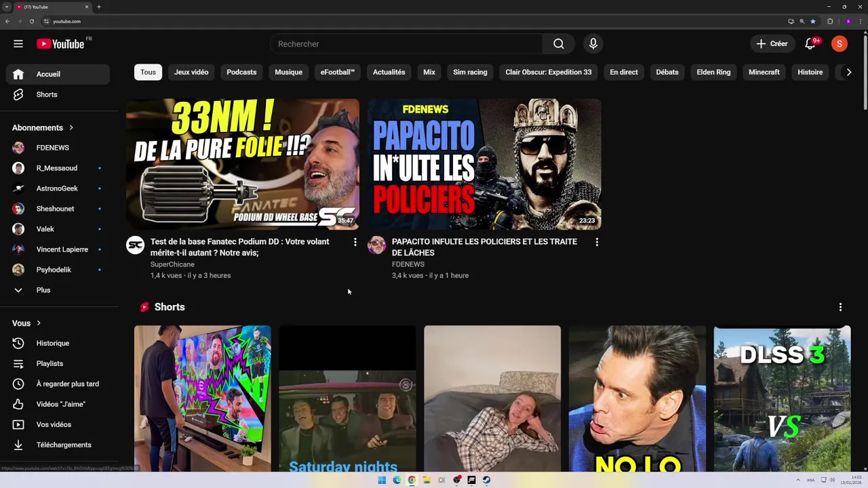
Task: Select the Minecraft chip
Action: click(764, 72)
